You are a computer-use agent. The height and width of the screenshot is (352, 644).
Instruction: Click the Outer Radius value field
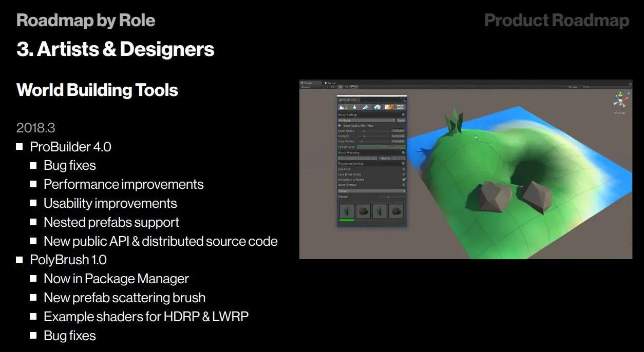point(399,131)
